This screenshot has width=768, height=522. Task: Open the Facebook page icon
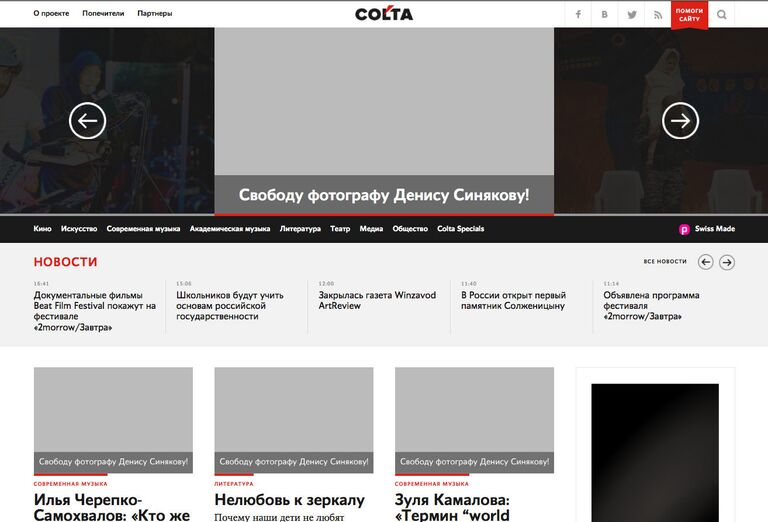(x=578, y=14)
